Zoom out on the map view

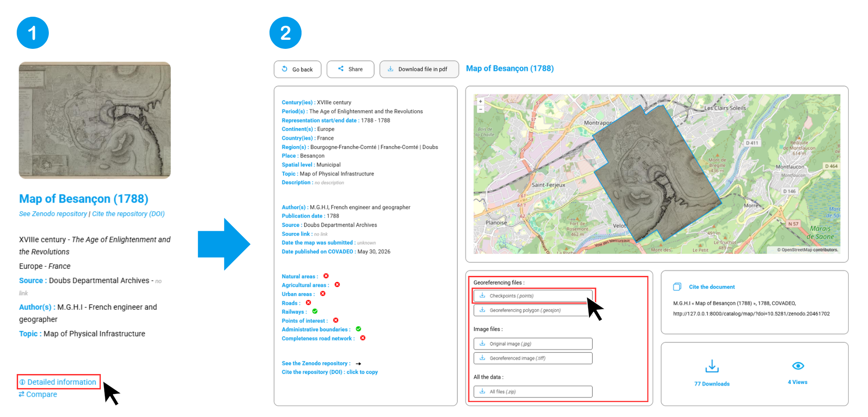[x=481, y=109]
